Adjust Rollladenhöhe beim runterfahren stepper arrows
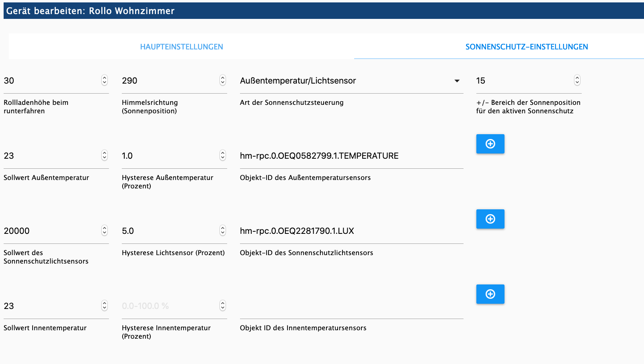 [x=105, y=80]
